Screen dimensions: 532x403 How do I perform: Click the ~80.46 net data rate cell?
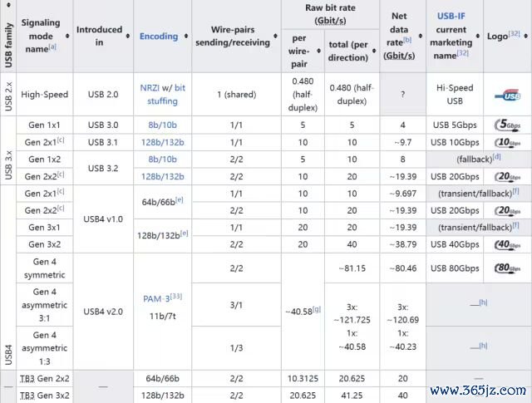[402, 268]
